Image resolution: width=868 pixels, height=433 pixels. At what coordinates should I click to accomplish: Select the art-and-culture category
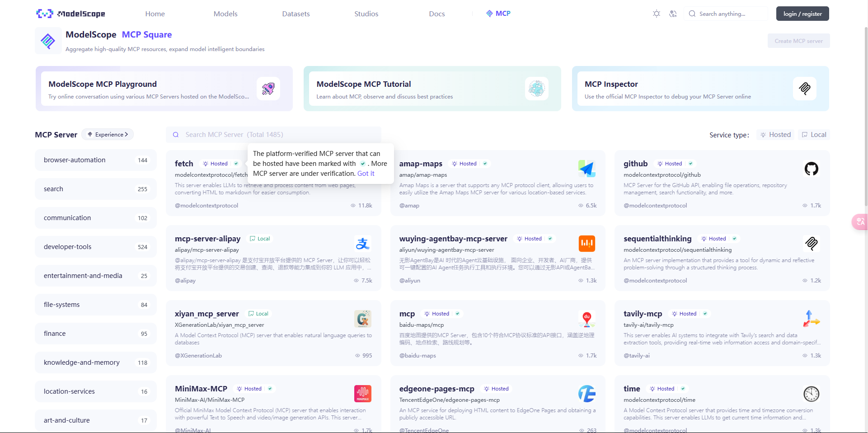(x=96, y=420)
